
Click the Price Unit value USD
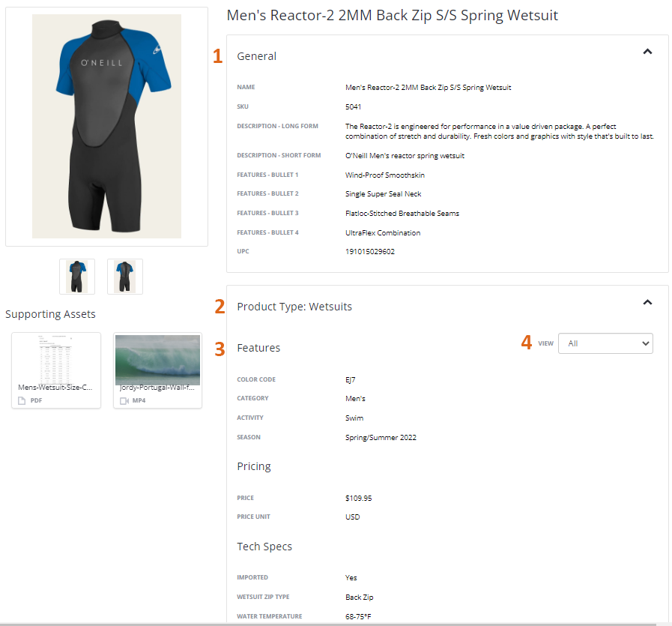(352, 517)
